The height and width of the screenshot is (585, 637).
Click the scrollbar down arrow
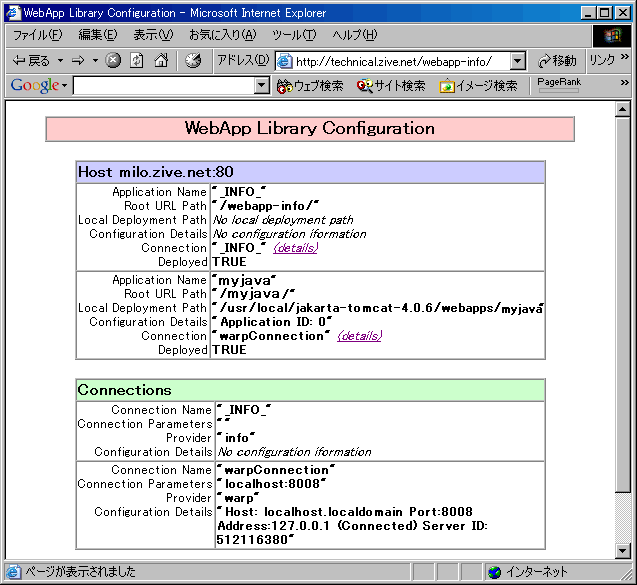tap(622, 551)
